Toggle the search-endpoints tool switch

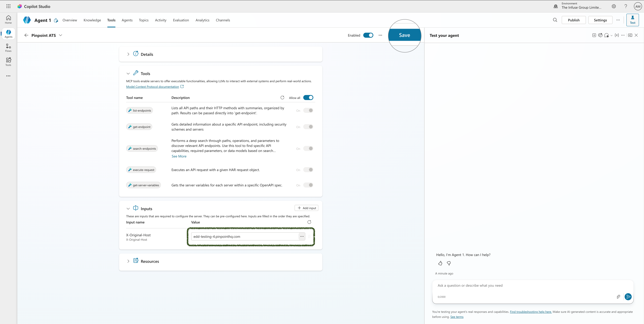coord(308,148)
